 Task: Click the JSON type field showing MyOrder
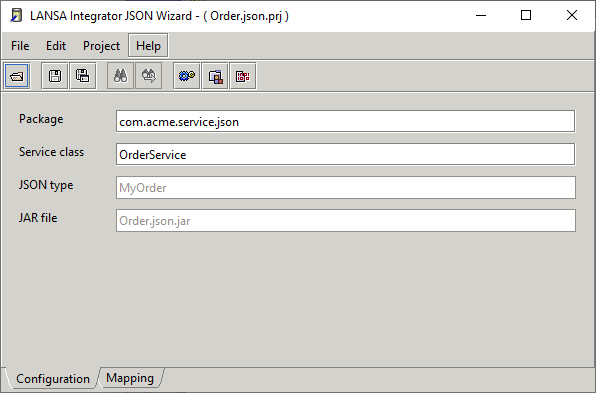point(346,187)
